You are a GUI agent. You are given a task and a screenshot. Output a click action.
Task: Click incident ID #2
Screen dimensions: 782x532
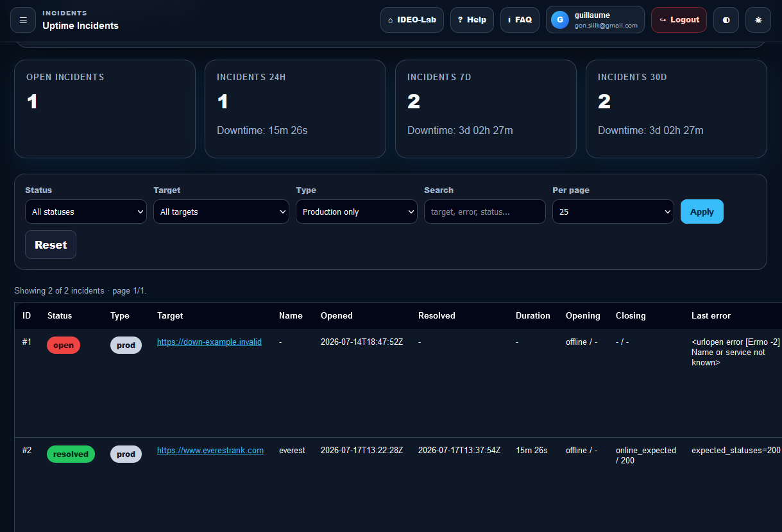click(27, 451)
